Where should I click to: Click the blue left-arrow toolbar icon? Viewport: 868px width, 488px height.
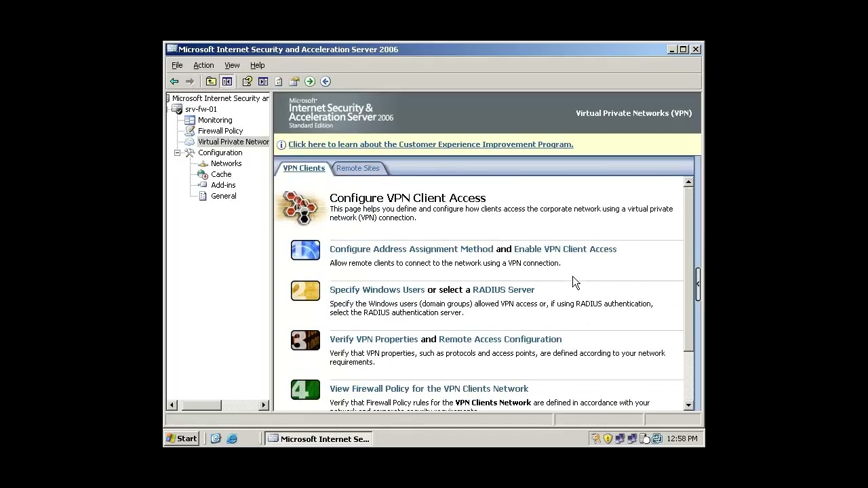click(x=325, y=81)
